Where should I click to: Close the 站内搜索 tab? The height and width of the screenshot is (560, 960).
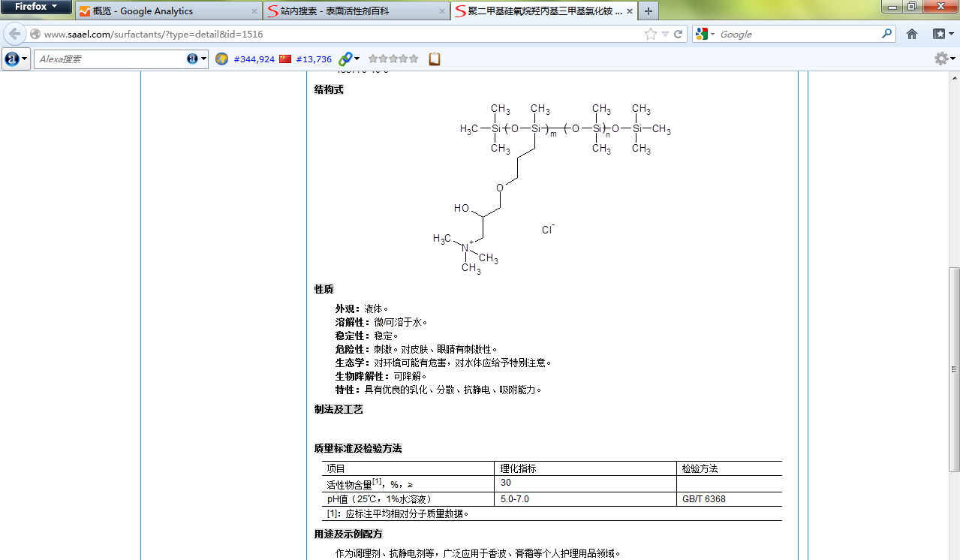(441, 11)
